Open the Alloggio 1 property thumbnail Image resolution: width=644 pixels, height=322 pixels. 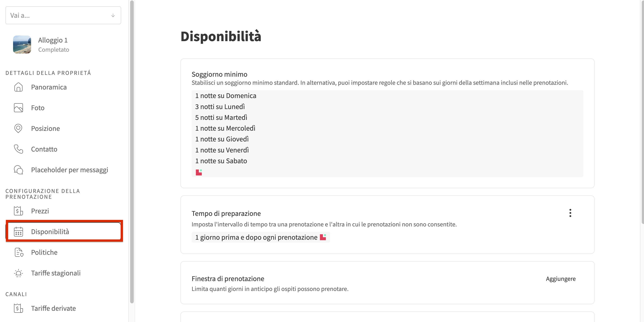click(22, 45)
